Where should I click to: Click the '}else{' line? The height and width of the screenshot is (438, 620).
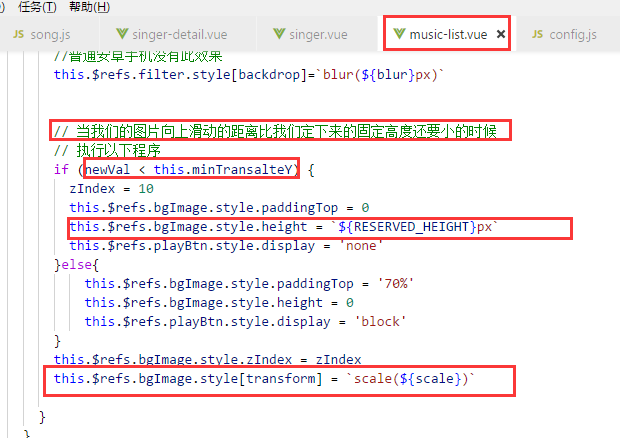[76, 264]
